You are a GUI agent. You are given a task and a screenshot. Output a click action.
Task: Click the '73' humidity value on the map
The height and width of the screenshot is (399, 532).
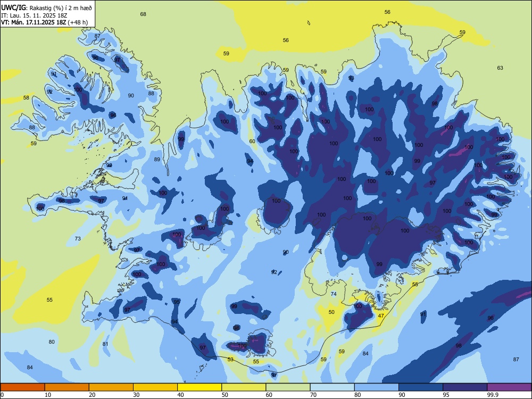tap(78, 239)
